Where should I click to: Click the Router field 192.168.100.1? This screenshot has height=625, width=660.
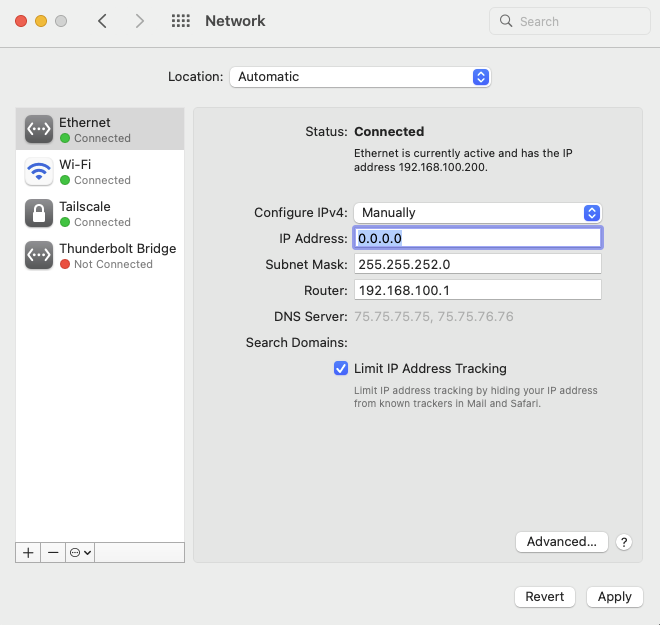478,290
